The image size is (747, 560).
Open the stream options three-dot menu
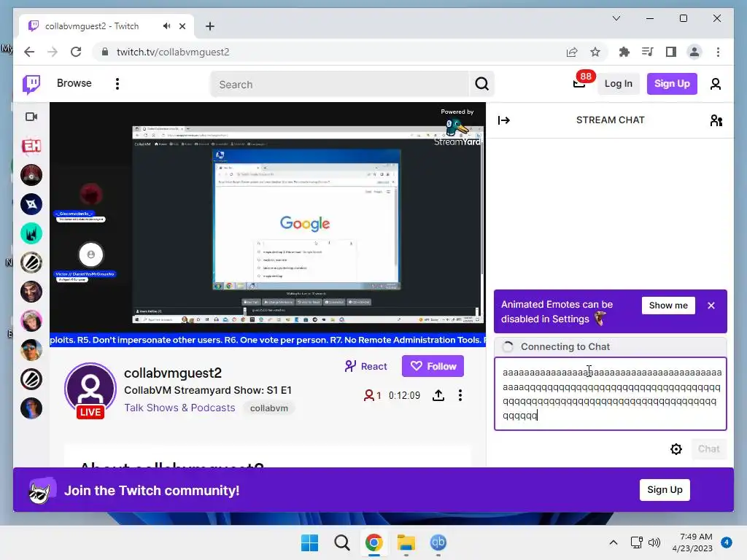click(460, 395)
